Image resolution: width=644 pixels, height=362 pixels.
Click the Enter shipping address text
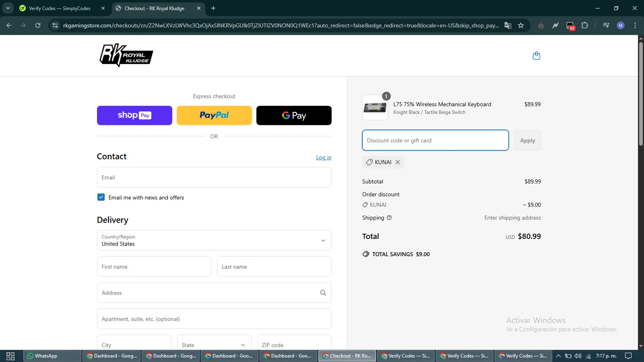pos(513,218)
